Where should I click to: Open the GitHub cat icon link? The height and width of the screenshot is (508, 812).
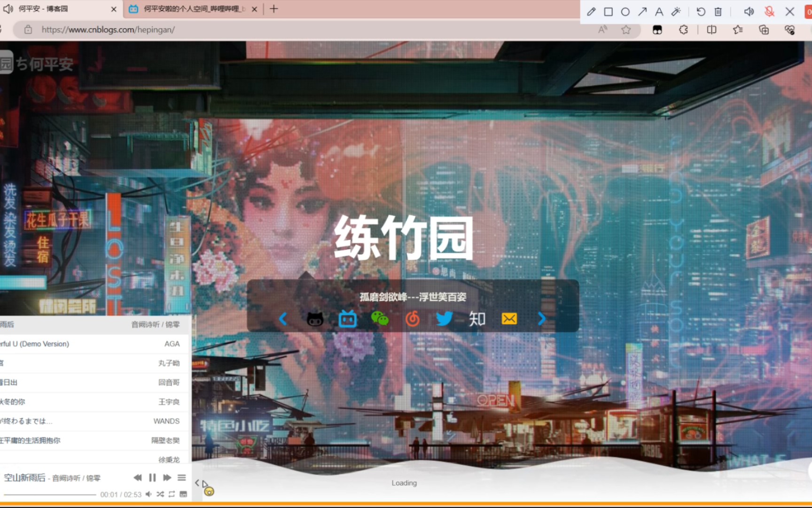(315, 319)
